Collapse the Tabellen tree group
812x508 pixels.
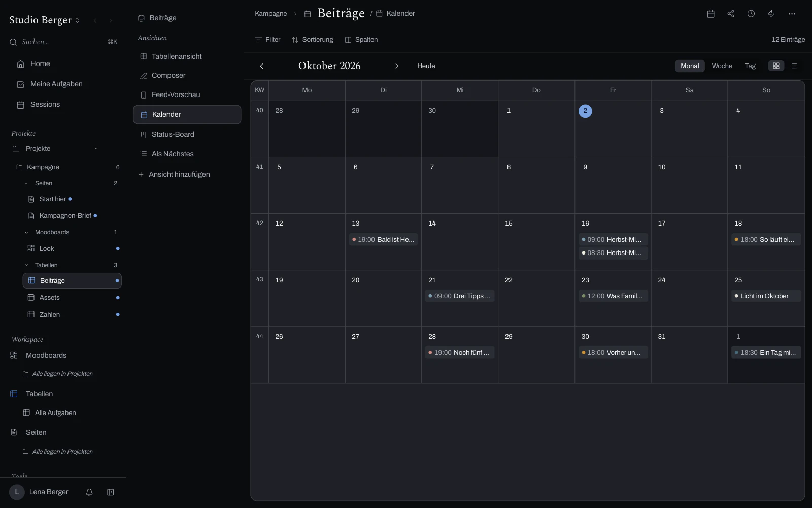[26, 265]
